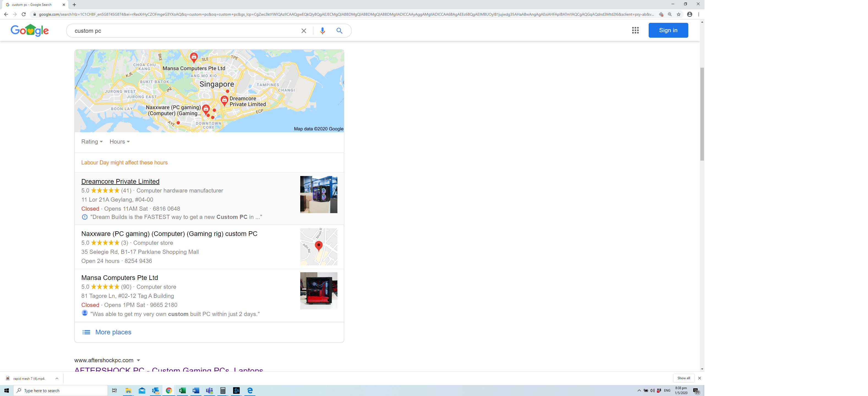The height and width of the screenshot is (396, 868).
Task: Click the Sign in button
Action: click(668, 30)
